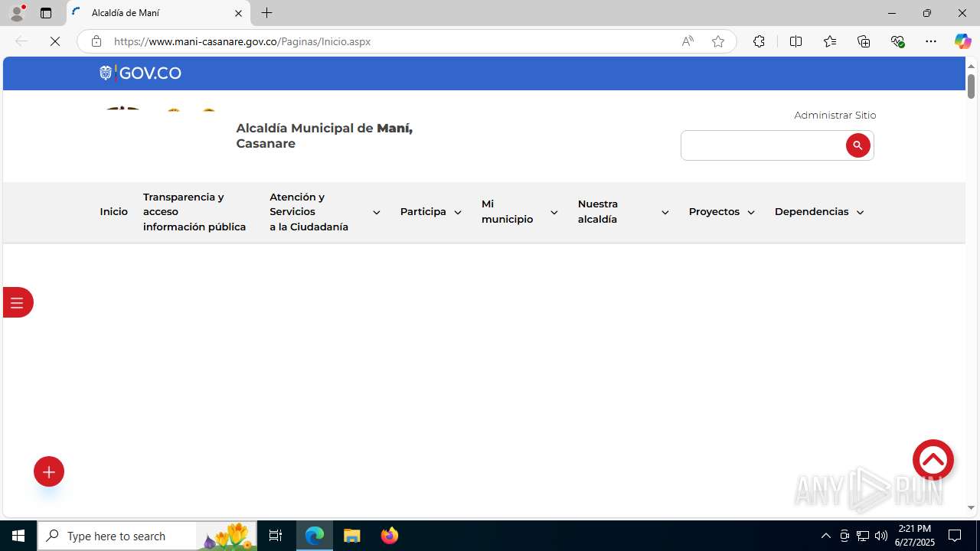Stop loading the page
Screen dimensions: 980x551
coord(55,41)
